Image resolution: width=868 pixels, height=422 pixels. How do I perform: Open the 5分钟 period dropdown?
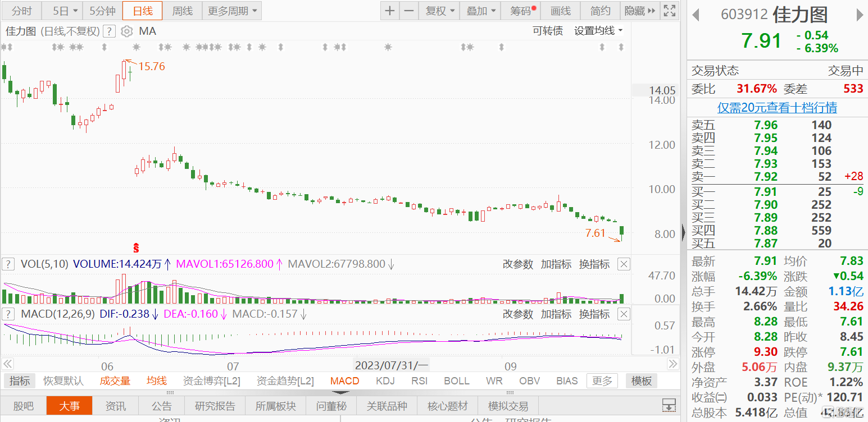(102, 11)
